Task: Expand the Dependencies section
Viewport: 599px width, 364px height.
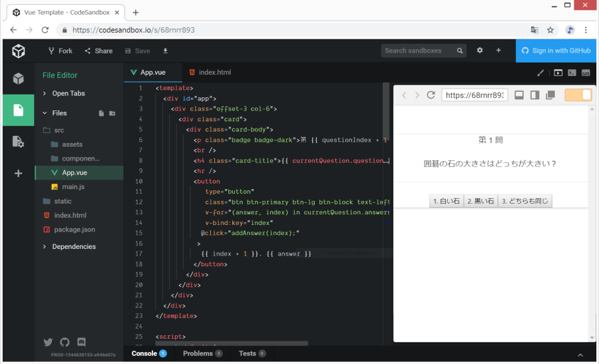Action: [x=73, y=246]
